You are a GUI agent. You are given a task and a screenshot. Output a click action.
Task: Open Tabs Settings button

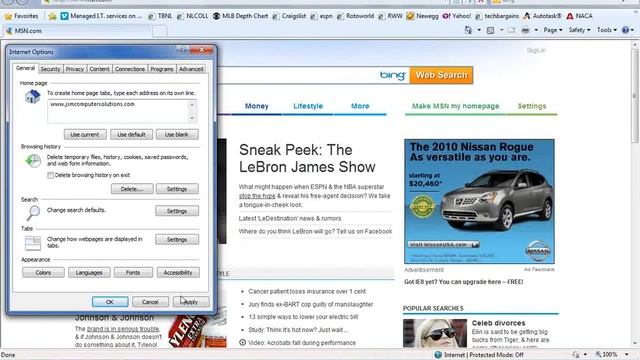pyautogui.click(x=177, y=240)
